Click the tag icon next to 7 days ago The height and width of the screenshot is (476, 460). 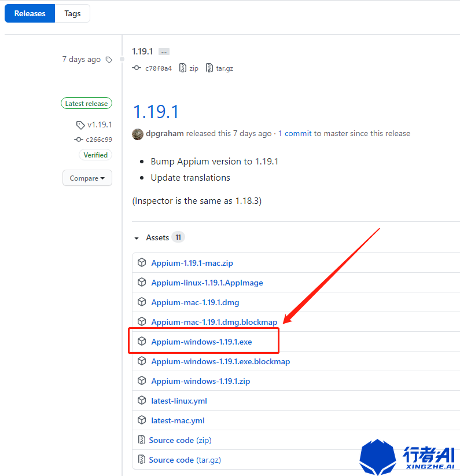coord(109,60)
